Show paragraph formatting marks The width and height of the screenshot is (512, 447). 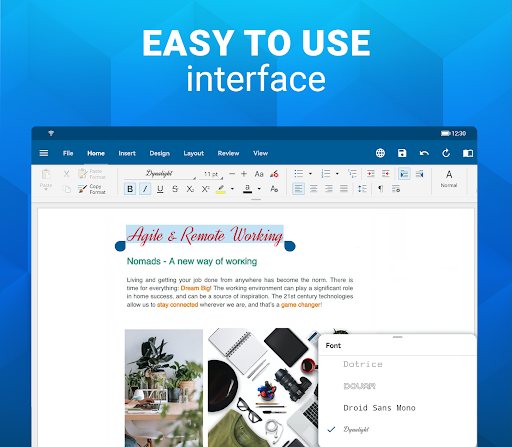(x=381, y=189)
